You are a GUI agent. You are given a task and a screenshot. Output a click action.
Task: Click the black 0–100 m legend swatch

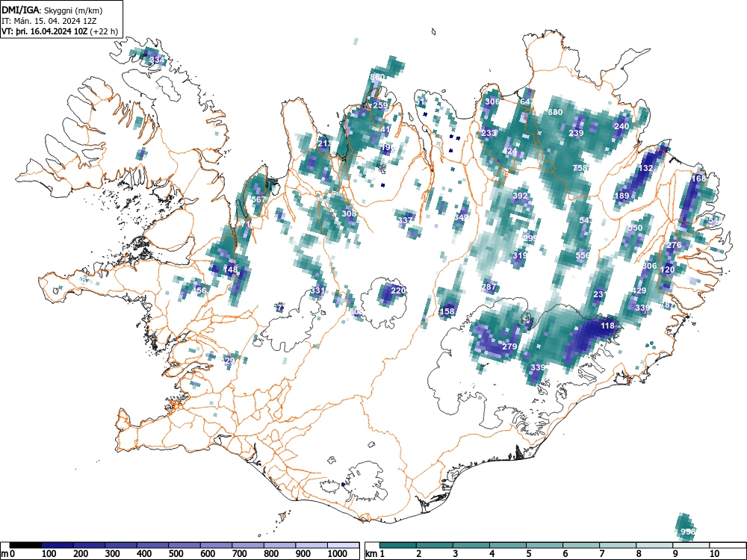25,545
